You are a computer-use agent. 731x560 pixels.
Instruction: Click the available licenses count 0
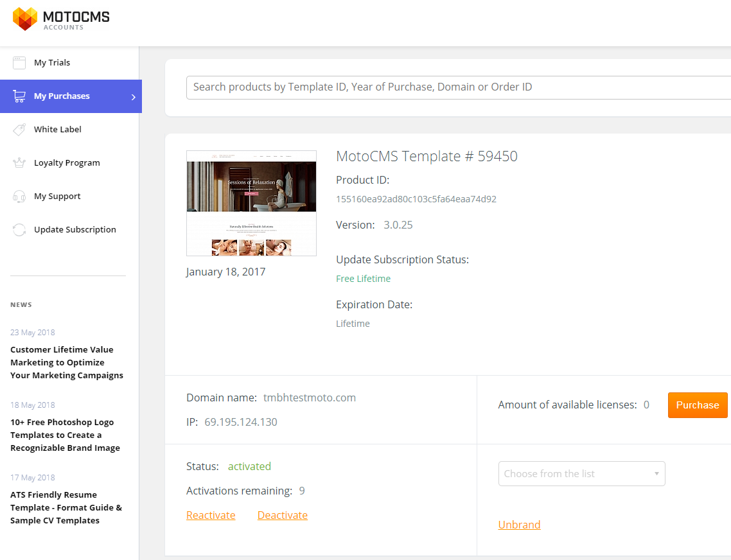coord(647,405)
